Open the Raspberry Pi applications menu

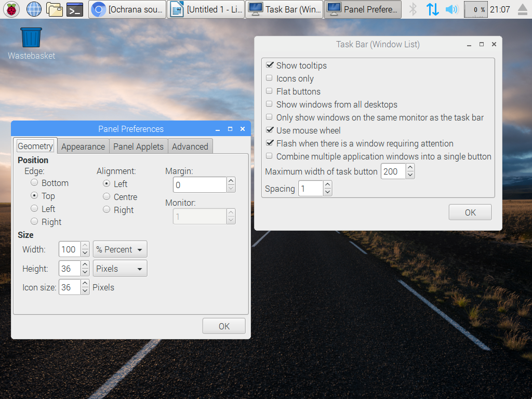(11, 9)
